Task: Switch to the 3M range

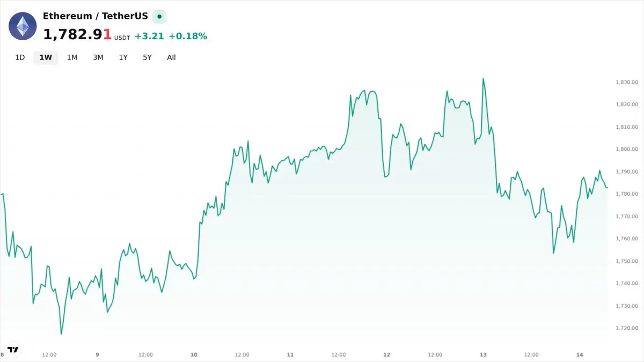Action: 98,57
